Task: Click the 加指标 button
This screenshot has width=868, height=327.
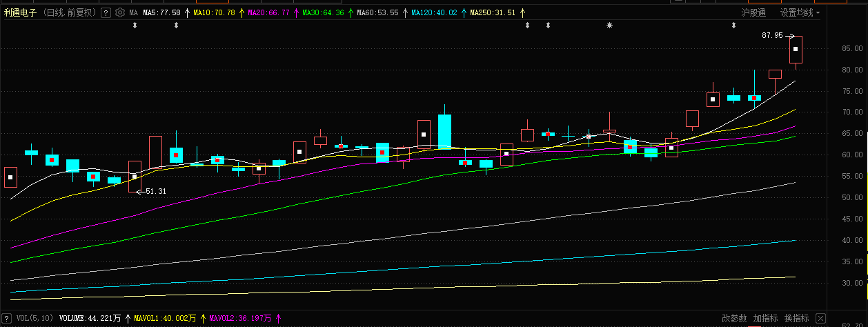Action: [765, 318]
